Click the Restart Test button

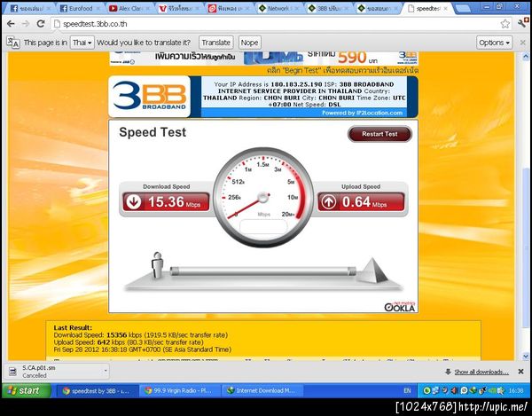(x=379, y=134)
